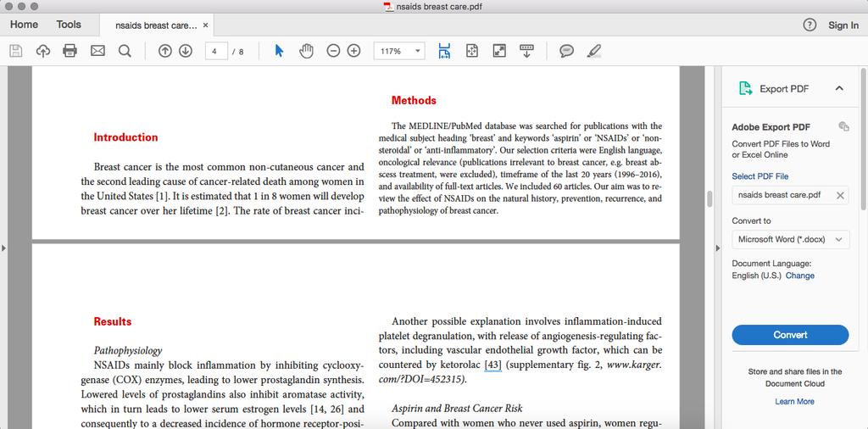
Task: Expand the left navigation pane arrow
Action: click(x=3, y=248)
